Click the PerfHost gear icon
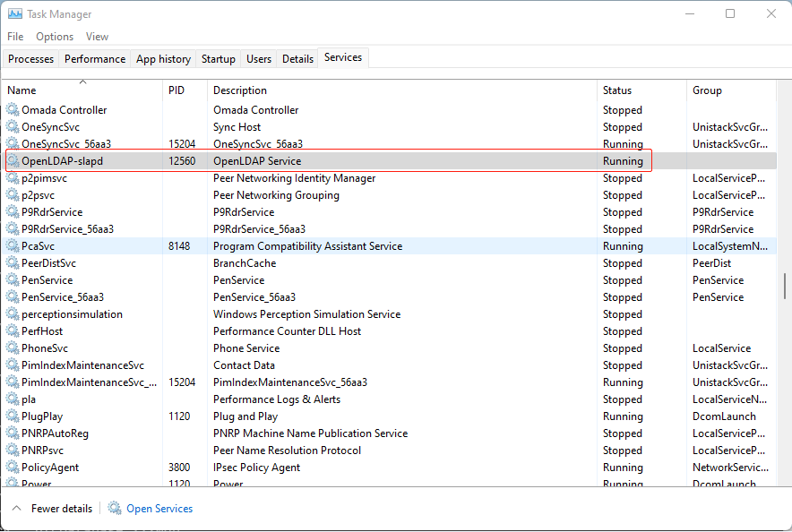792x532 pixels. (x=13, y=331)
